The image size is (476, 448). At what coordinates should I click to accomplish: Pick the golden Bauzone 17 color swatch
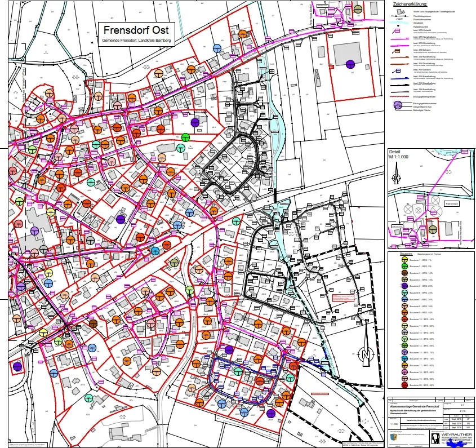[x=404, y=365]
